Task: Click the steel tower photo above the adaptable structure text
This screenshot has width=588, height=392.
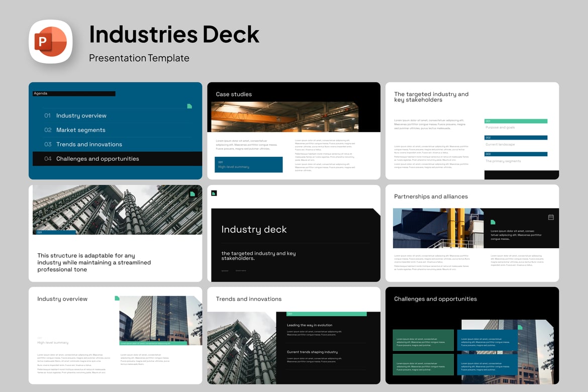Action: click(x=118, y=210)
